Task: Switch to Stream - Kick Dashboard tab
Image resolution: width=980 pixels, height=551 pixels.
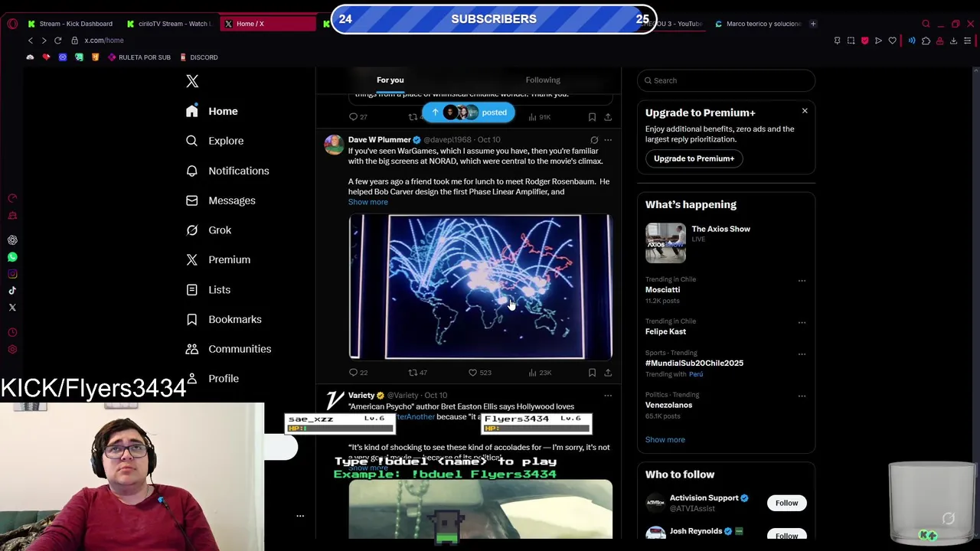Action: 70,24
